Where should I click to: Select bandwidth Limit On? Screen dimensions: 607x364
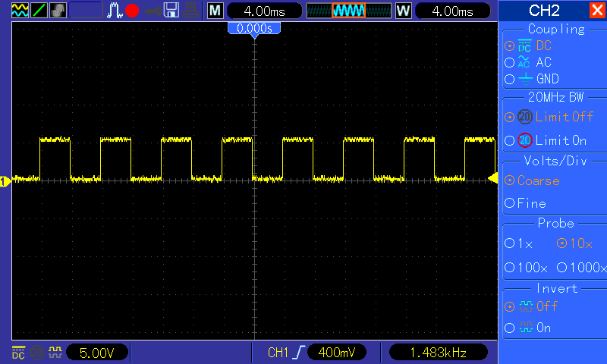coord(546,140)
